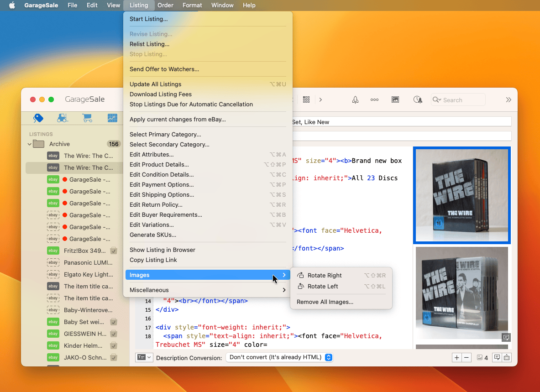540x392 pixels.
Task: Collapse the Archive folder
Action: coord(29,144)
